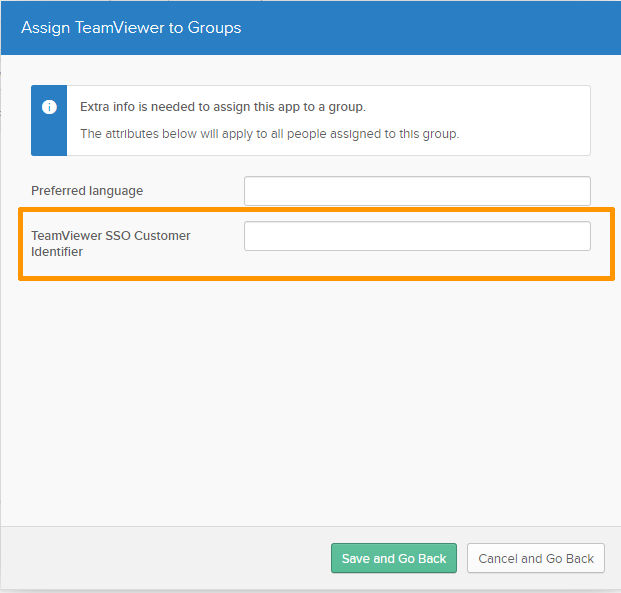
Task: Click footer area left of Save button
Action: pyautogui.click(x=166, y=558)
